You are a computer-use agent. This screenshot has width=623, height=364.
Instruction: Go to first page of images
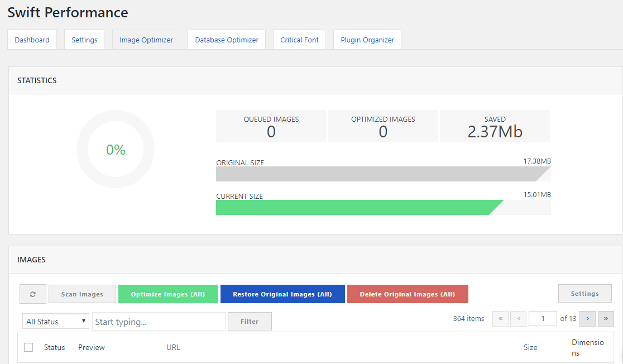point(500,319)
